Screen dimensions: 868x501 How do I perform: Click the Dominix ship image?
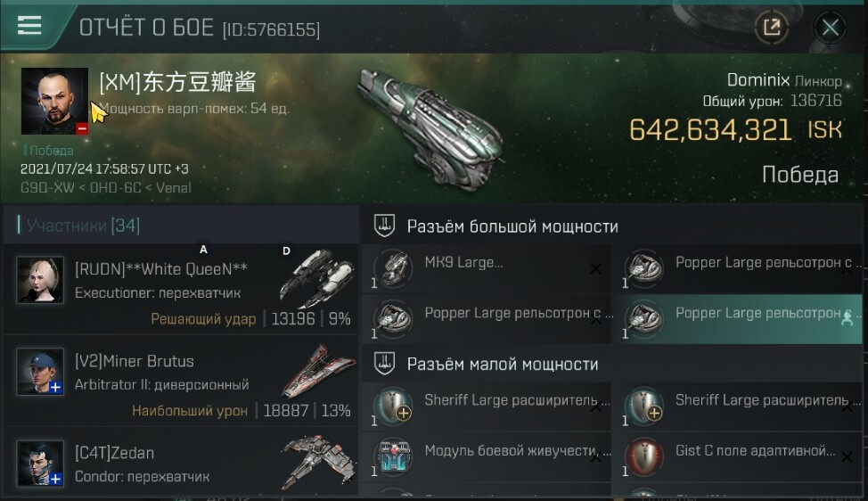432,128
